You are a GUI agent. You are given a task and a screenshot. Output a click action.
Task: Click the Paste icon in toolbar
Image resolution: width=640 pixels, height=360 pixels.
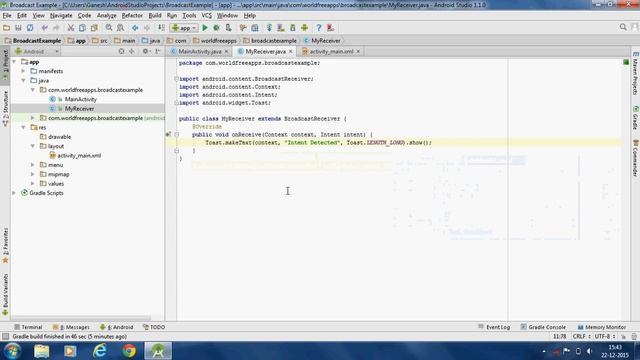pyautogui.click(x=94, y=28)
